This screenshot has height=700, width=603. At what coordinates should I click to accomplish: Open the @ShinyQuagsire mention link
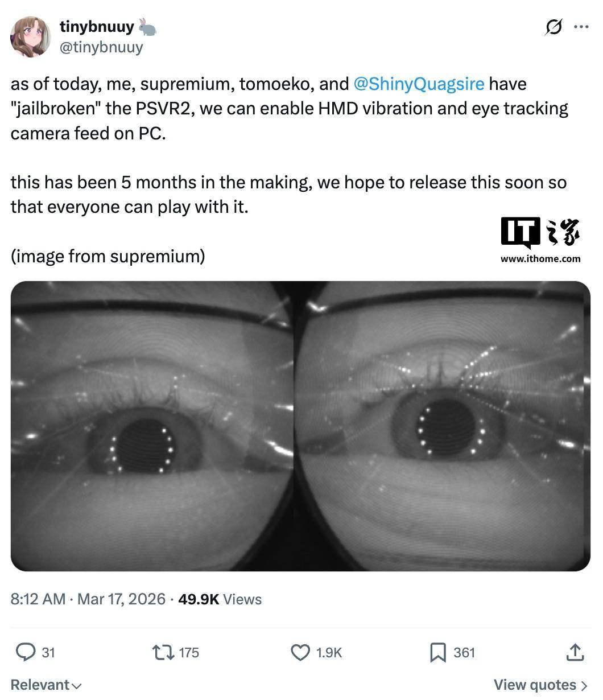419,84
